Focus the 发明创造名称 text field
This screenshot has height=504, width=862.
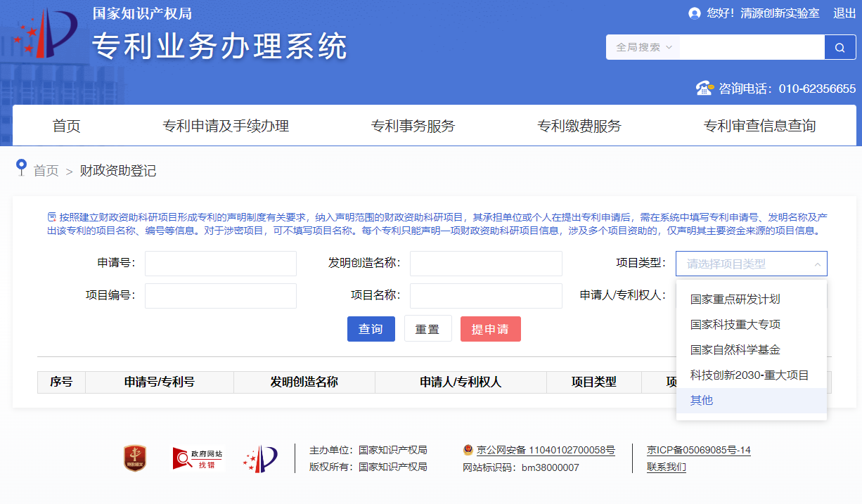pos(486,264)
